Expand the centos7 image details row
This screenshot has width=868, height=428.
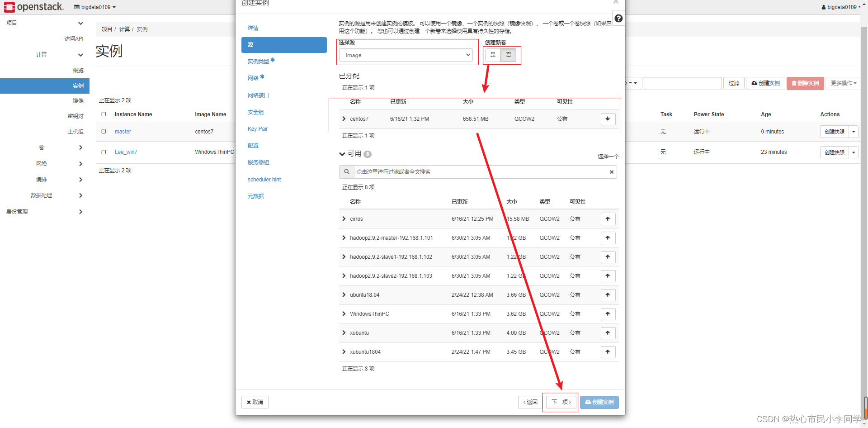pos(344,119)
